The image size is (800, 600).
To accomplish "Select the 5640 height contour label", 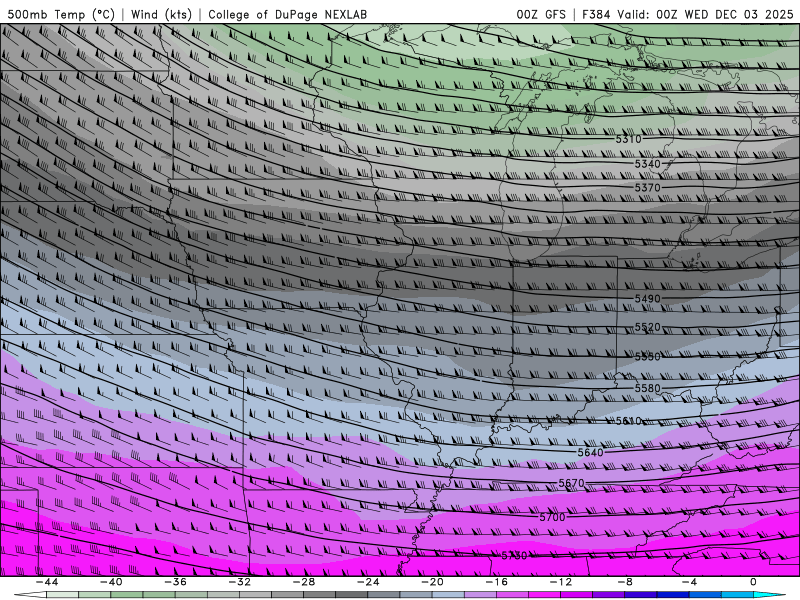I will [x=590, y=452].
